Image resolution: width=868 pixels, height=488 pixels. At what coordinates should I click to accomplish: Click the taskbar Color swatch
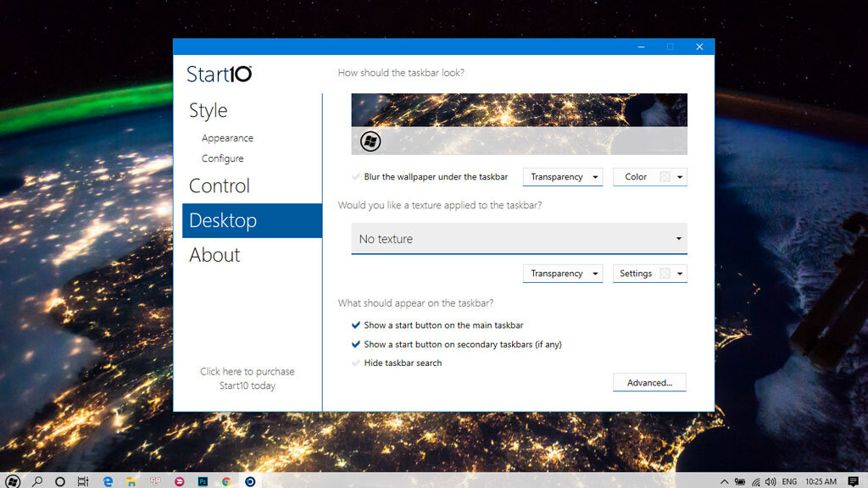coord(665,177)
